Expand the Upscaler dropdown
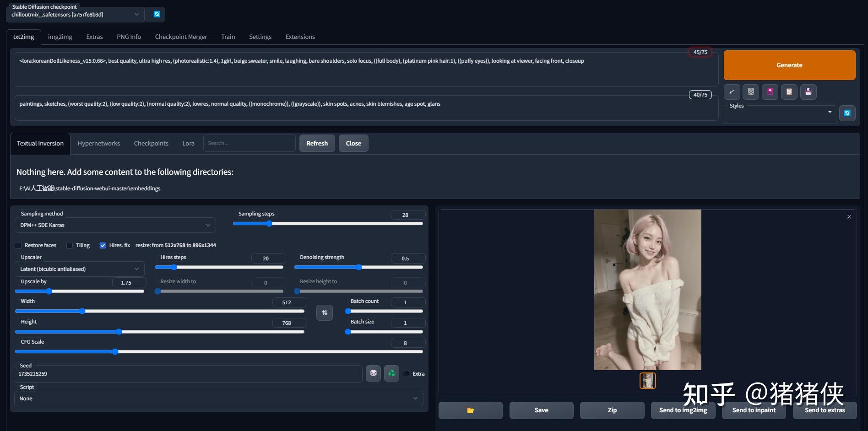Image resolution: width=868 pixels, height=431 pixels. point(79,269)
